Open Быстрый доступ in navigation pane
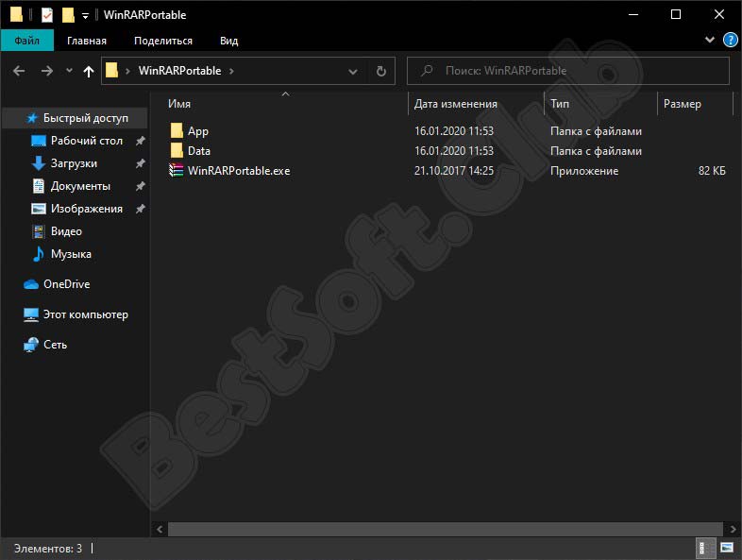Viewport: 742px width, 560px height. coord(85,118)
